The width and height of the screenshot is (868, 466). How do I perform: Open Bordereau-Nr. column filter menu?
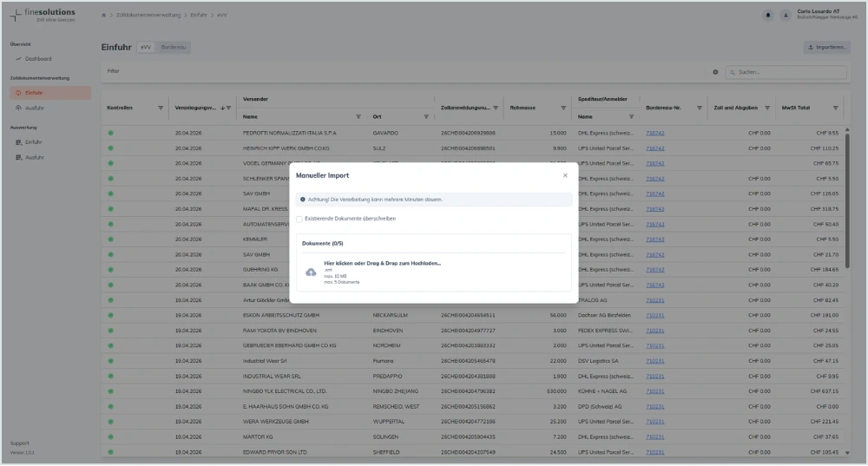(x=699, y=108)
